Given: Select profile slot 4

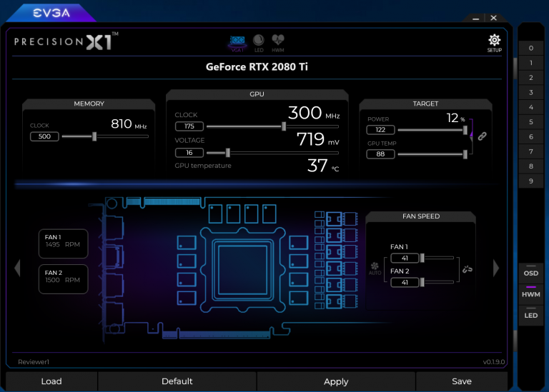Looking at the screenshot, I should tap(531, 107).
